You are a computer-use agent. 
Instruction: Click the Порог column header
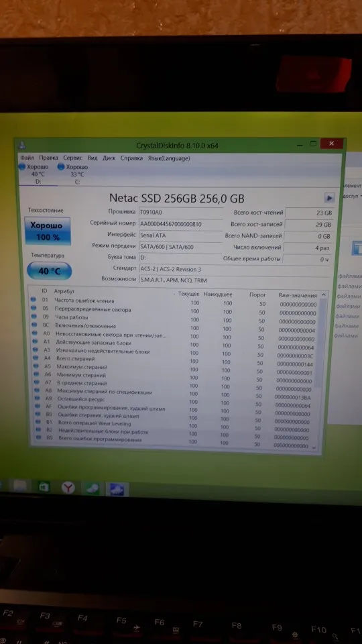click(x=257, y=295)
